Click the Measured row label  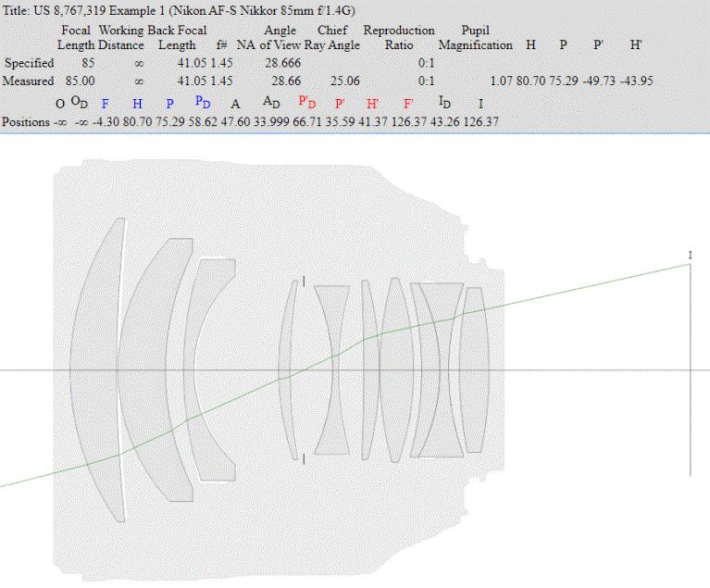[28, 81]
